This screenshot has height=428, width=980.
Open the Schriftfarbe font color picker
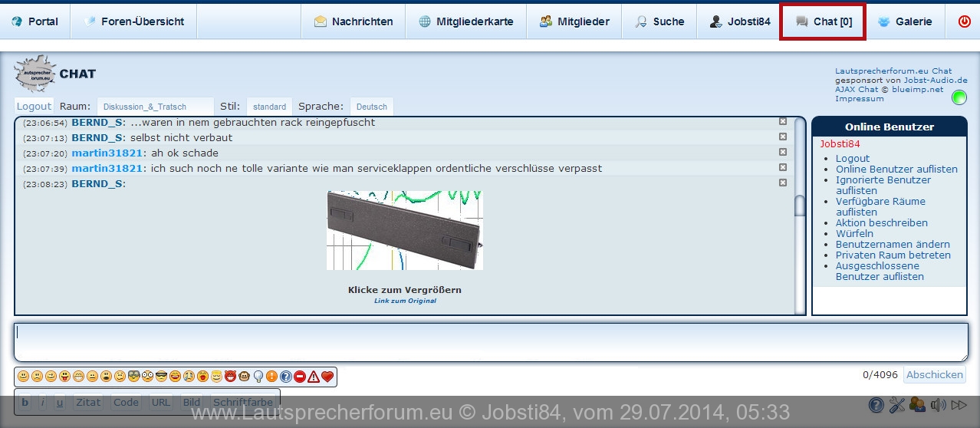point(242,402)
